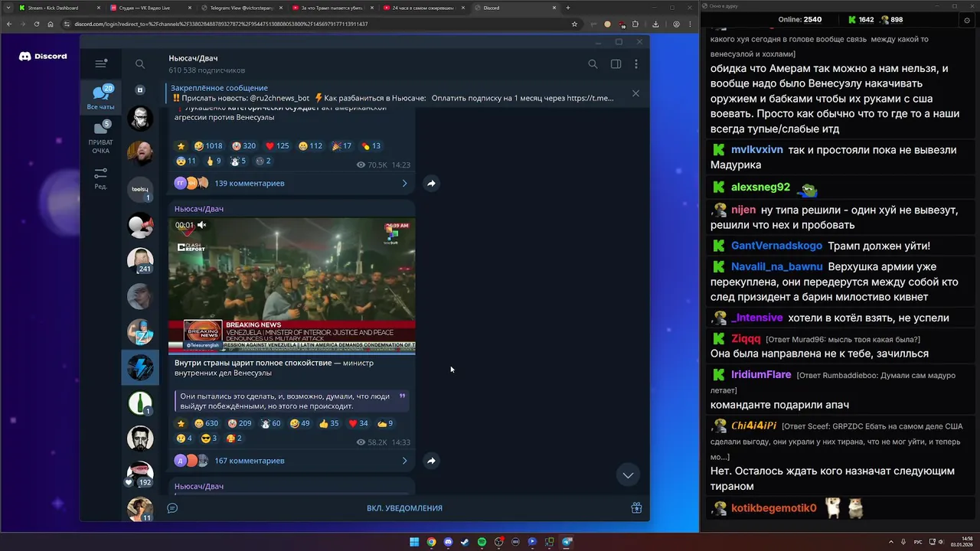Open the green bottle avatar chat
The width and height of the screenshot is (980, 551).
coord(140,403)
